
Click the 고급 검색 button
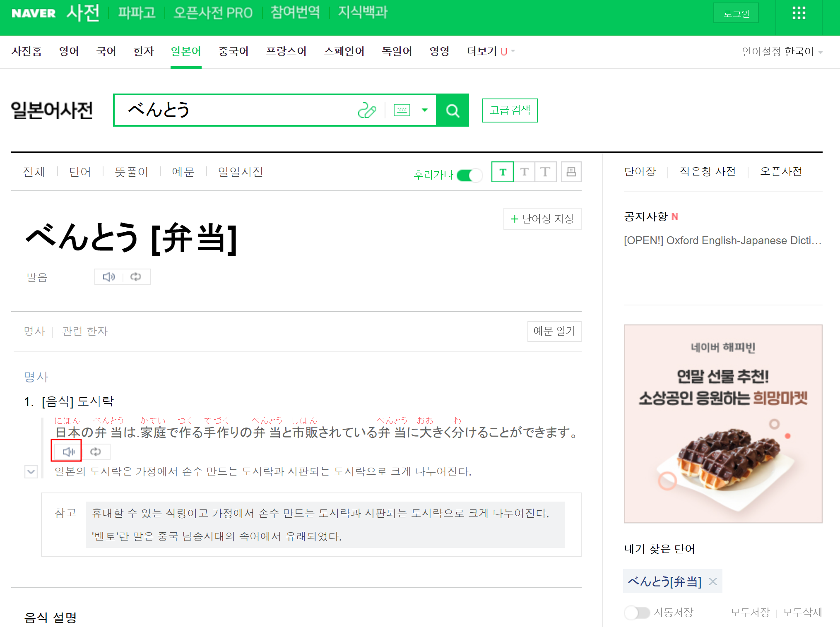[x=510, y=111]
